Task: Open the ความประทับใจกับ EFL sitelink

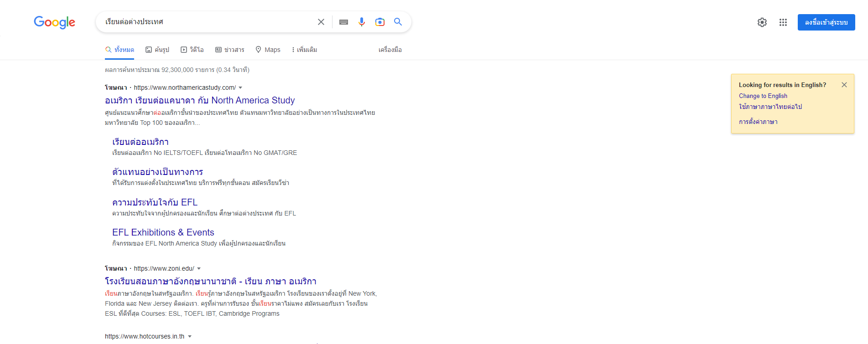Action: [x=155, y=202]
